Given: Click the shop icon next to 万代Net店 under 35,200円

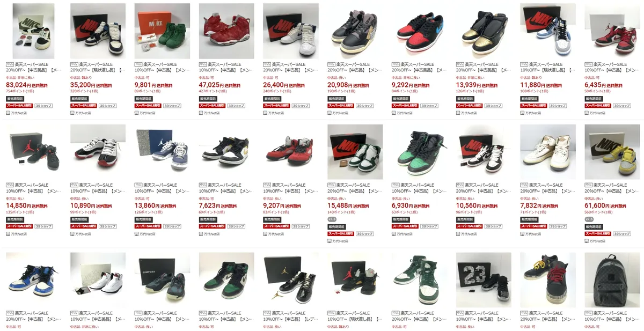Looking at the screenshot, I should (72, 113).
